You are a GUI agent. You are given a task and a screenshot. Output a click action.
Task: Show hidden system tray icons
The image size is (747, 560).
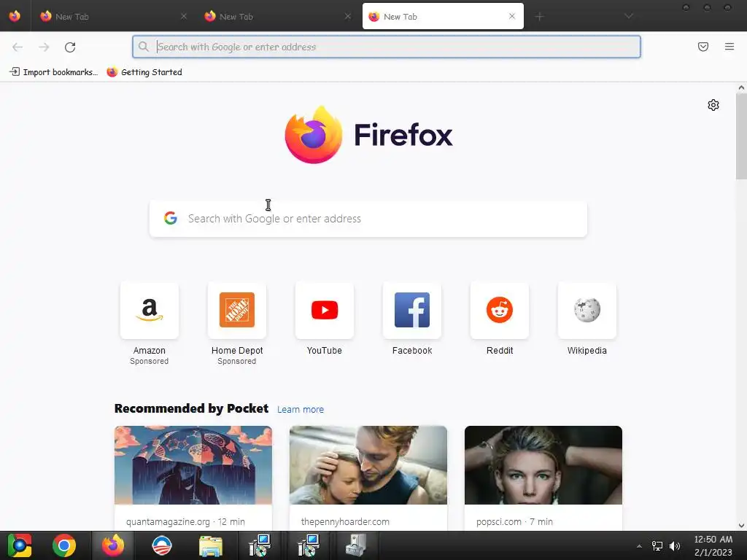(x=639, y=546)
